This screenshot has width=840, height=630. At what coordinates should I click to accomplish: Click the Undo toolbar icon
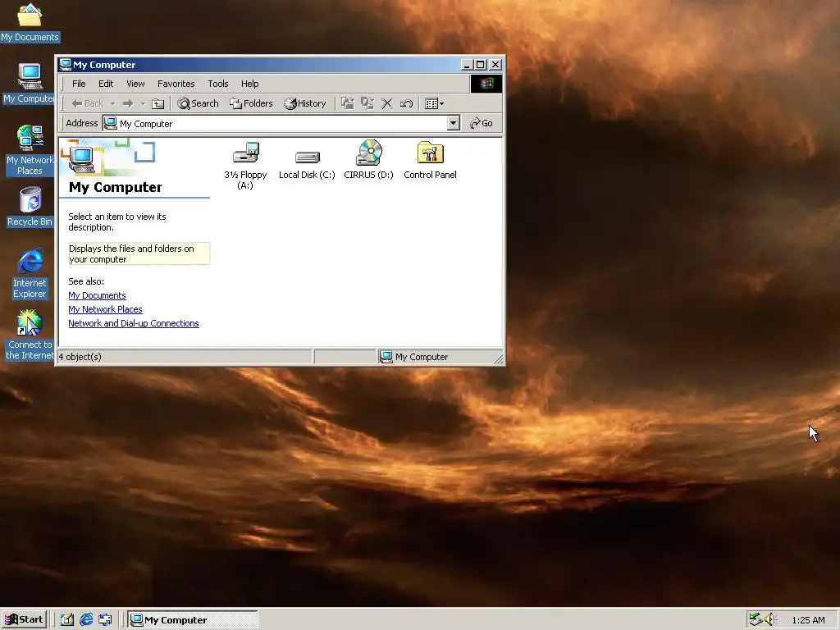point(406,103)
